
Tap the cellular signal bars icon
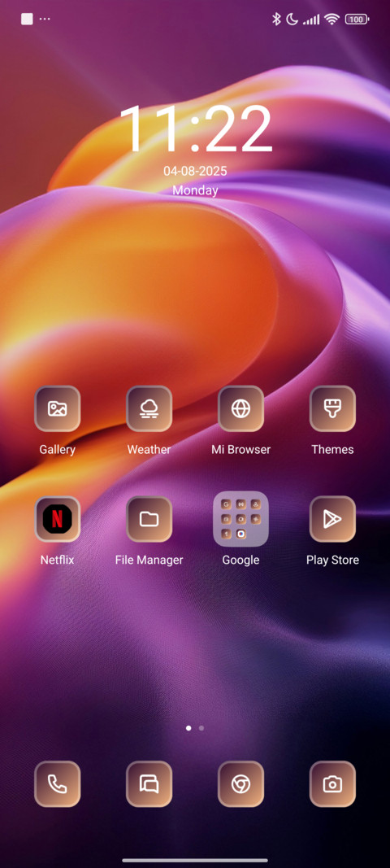point(311,20)
